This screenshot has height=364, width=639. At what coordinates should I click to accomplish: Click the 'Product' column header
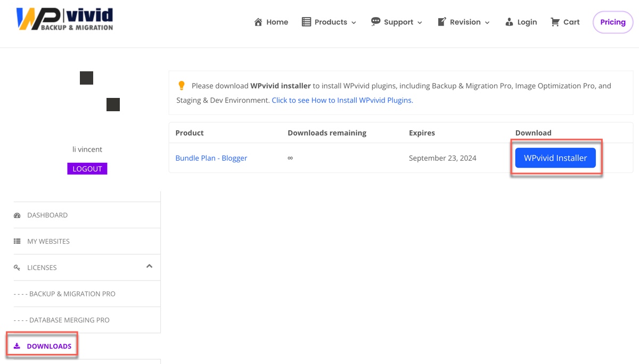pos(190,133)
